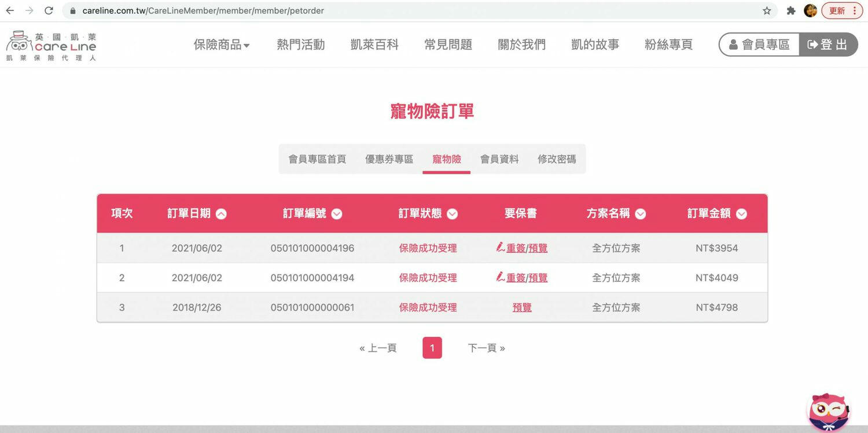
Task: Click the logout icon beside 登出
Action: pos(813,44)
